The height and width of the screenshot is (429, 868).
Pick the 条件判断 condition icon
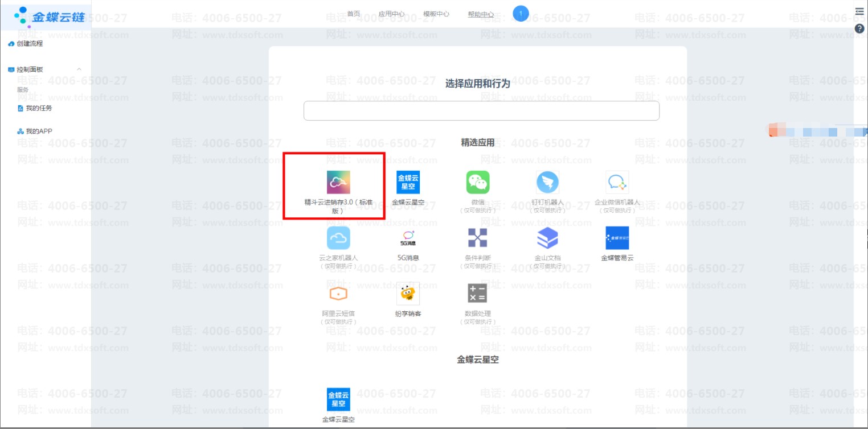point(478,238)
